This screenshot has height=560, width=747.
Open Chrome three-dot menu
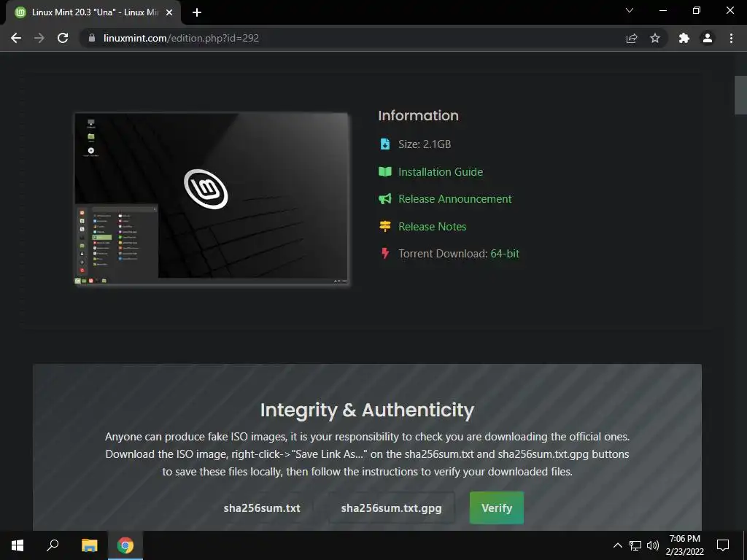(731, 38)
